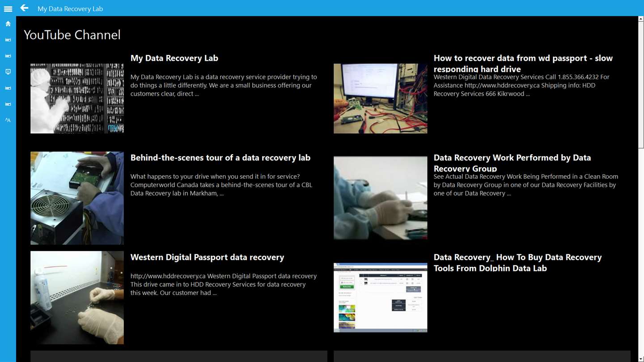Open 'Western Digital Passport data recovery' title
The height and width of the screenshot is (362, 644).
(208, 257)
